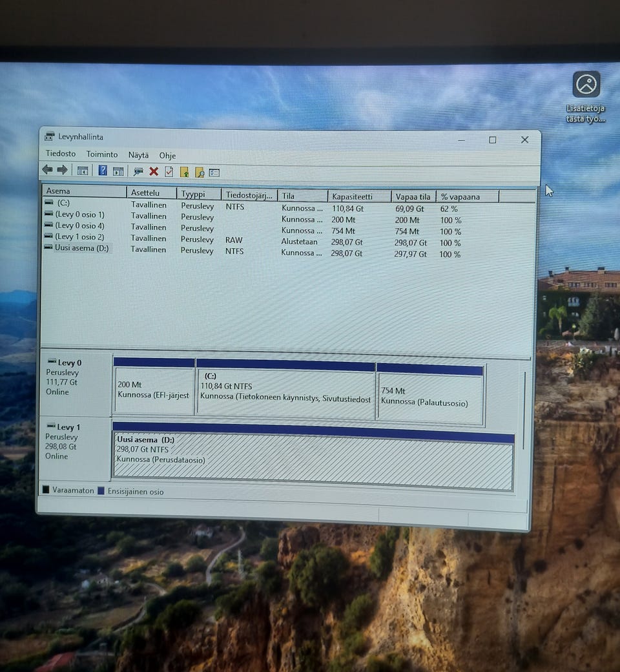Viewport: 620px width, 672px height.
Task: Click the Back arrow in the toolbar
Action: click(47, 170)
